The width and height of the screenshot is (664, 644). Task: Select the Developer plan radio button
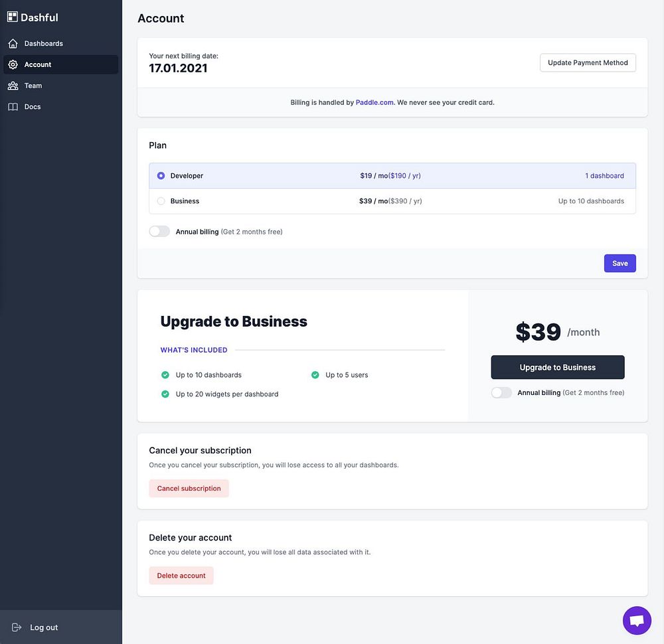pyautogui.click(x=161, y=176)
